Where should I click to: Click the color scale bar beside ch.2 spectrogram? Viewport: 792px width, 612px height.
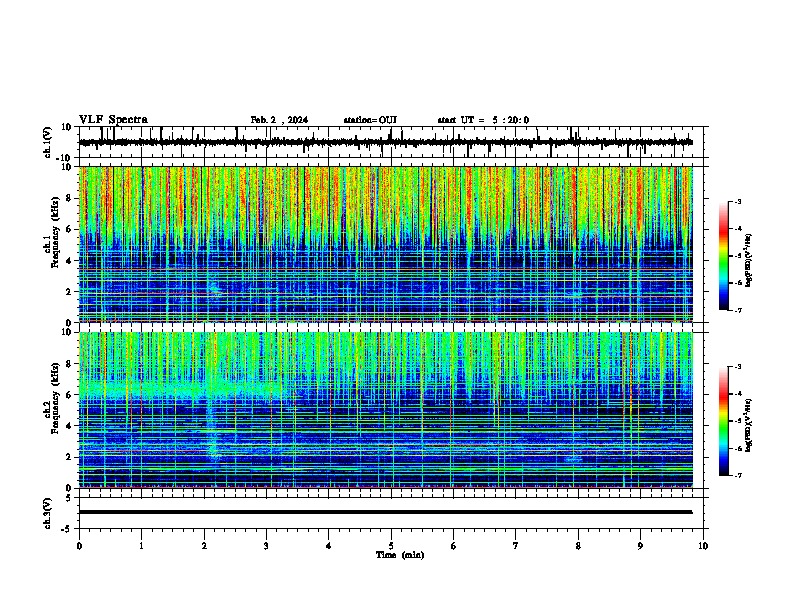pyautogui.click(x=724, y=421)
